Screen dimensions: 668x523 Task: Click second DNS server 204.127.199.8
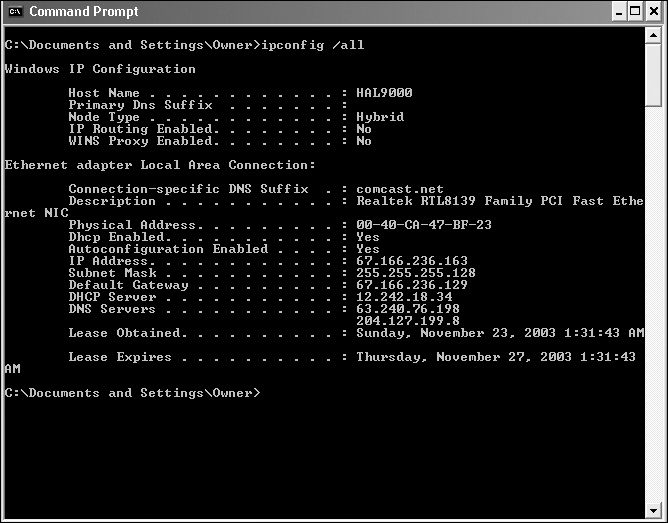click(408, 321)
